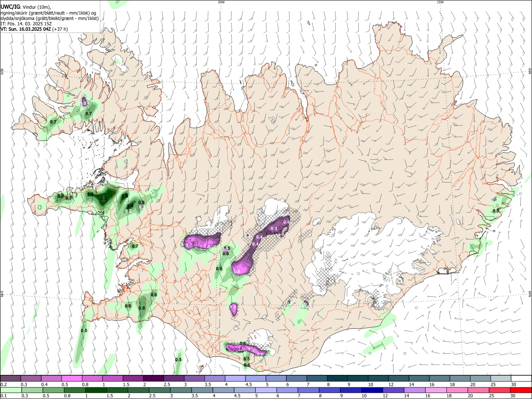Click the 0.1 swatch in the bottom legend row

pyautogui.click(x=11, y=390)
